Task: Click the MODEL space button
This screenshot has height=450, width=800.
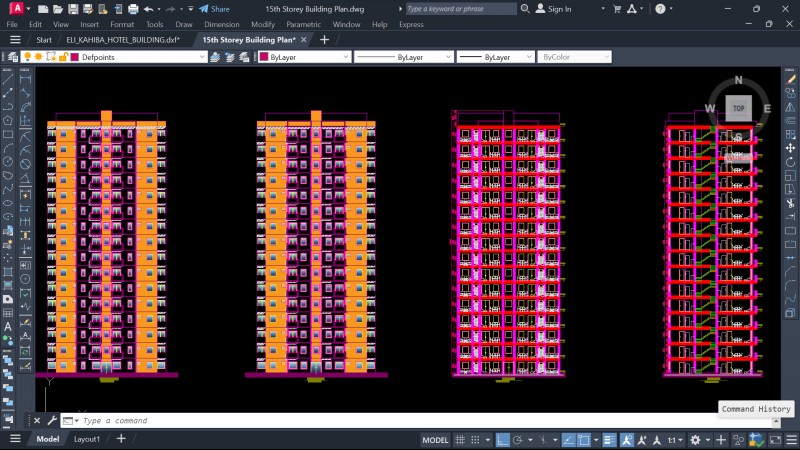Action: (x=435, y=440)
